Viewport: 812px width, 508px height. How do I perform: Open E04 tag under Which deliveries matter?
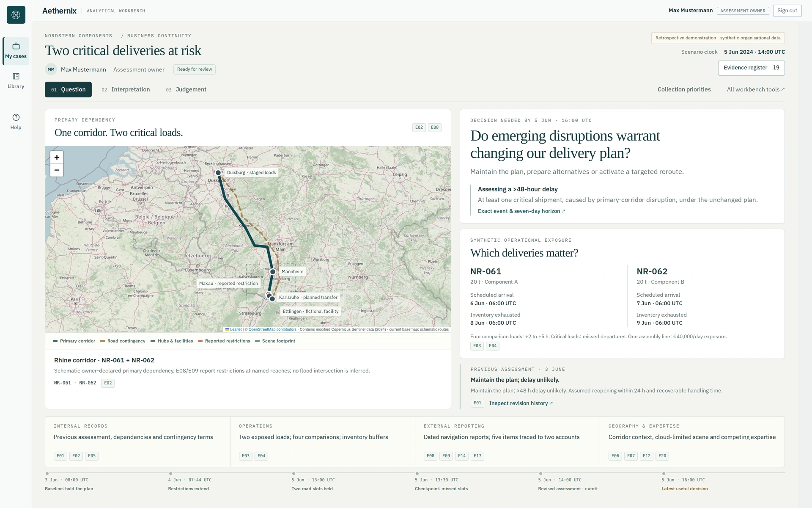[493, 346]
